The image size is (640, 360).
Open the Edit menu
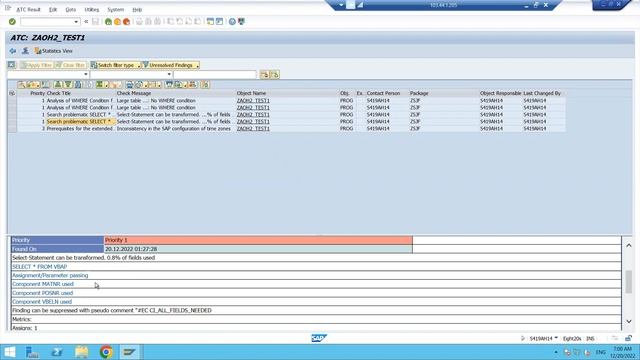[x=53, y=9]
